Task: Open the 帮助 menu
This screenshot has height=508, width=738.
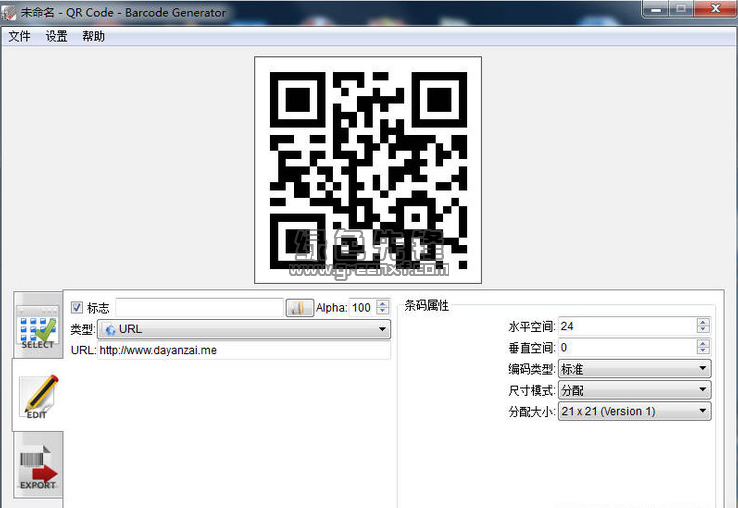Action: pyautogui.click(x=93, y=36)
